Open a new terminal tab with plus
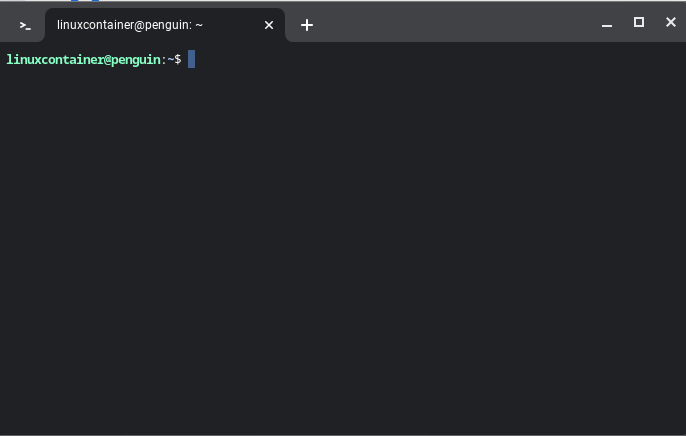Screen dimensions: 686x436 (x=307, y=25)
